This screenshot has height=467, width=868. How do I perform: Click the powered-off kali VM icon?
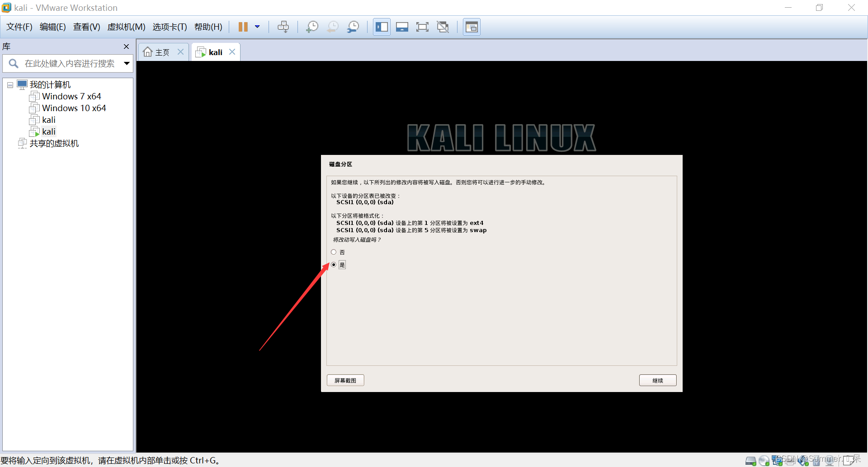(x=34, y=120)
